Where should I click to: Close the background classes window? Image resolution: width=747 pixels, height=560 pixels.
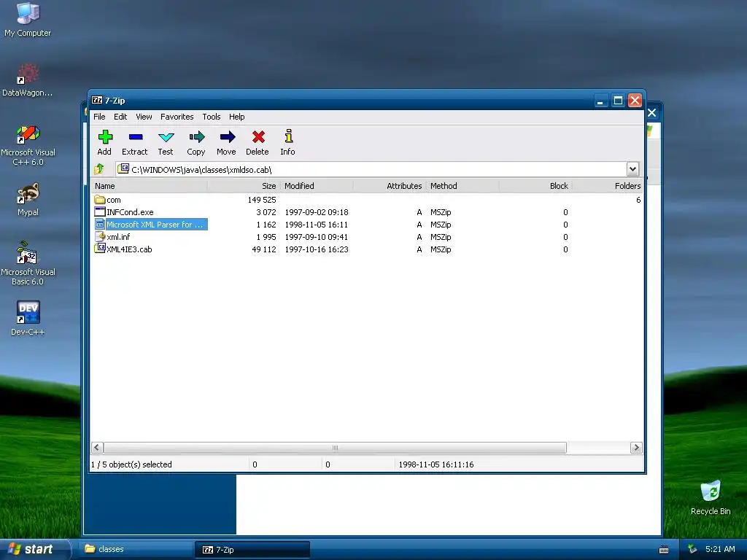(652, 113)
